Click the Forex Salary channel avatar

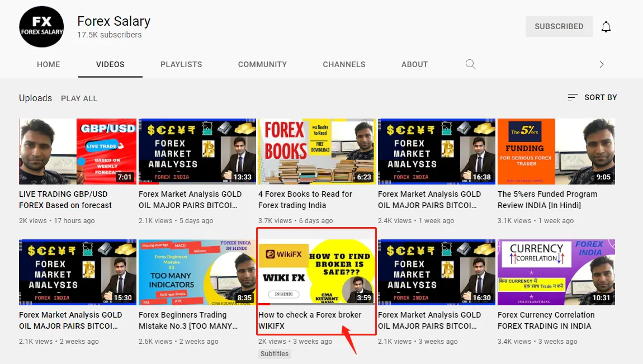(41, 27)
